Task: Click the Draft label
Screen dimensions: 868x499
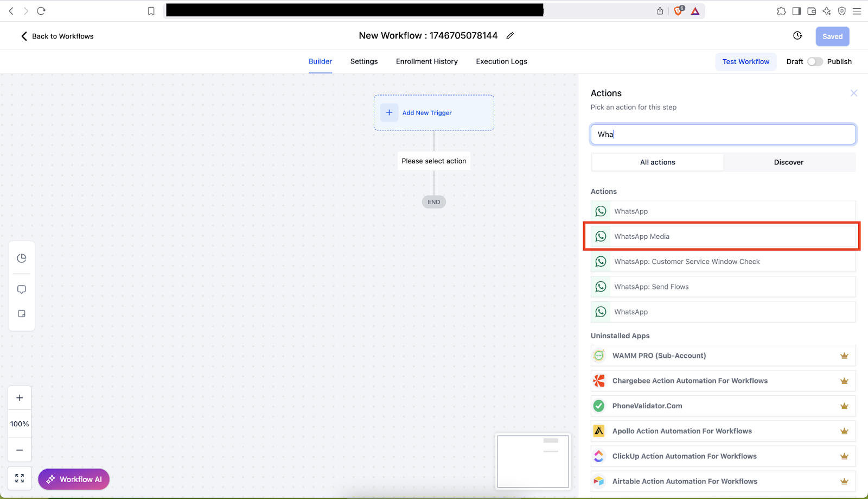Action: click(x=795, y=62)
